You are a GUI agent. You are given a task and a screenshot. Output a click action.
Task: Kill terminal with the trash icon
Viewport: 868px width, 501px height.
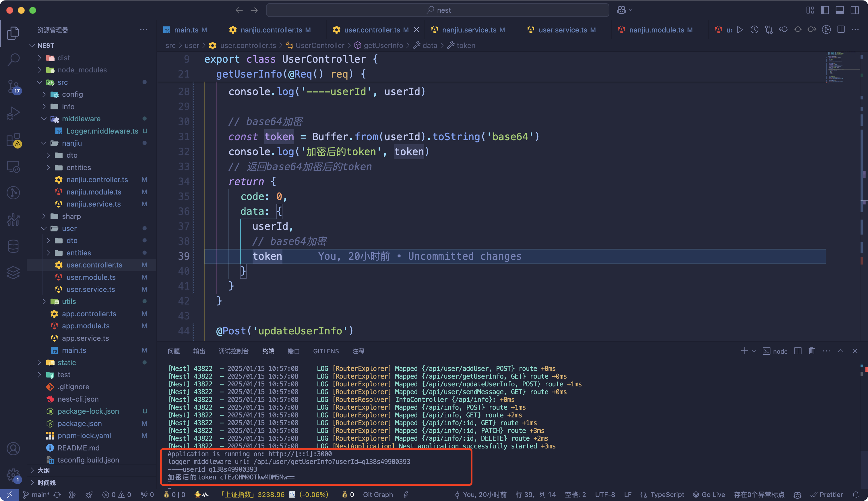tap(812, 351)
